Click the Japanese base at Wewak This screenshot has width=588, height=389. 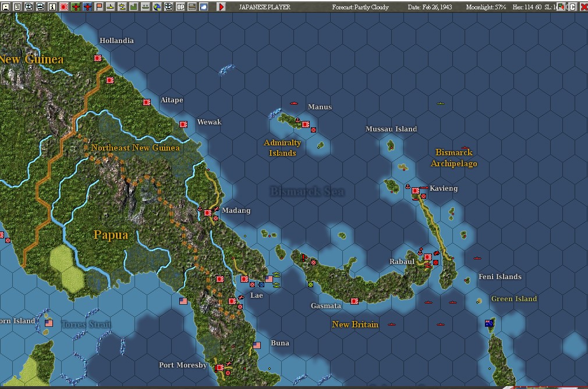(183, 124)
